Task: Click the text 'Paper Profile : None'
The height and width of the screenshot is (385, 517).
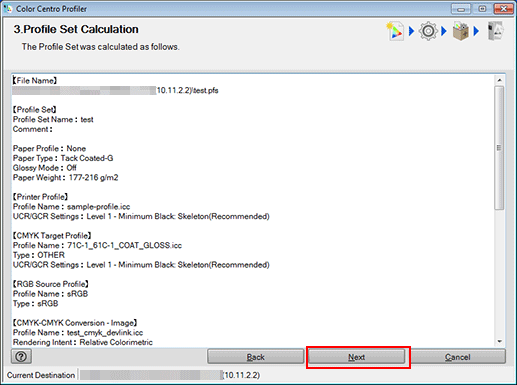Action: click(49, 148)
